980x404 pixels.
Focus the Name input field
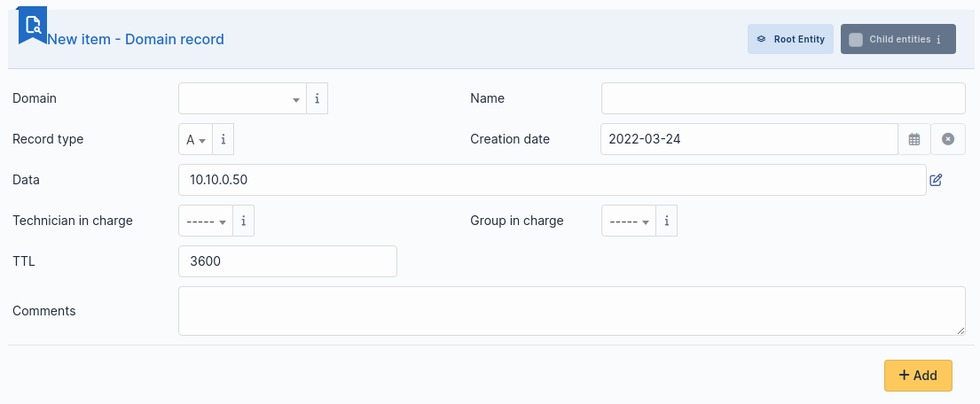tap(784, 98)
